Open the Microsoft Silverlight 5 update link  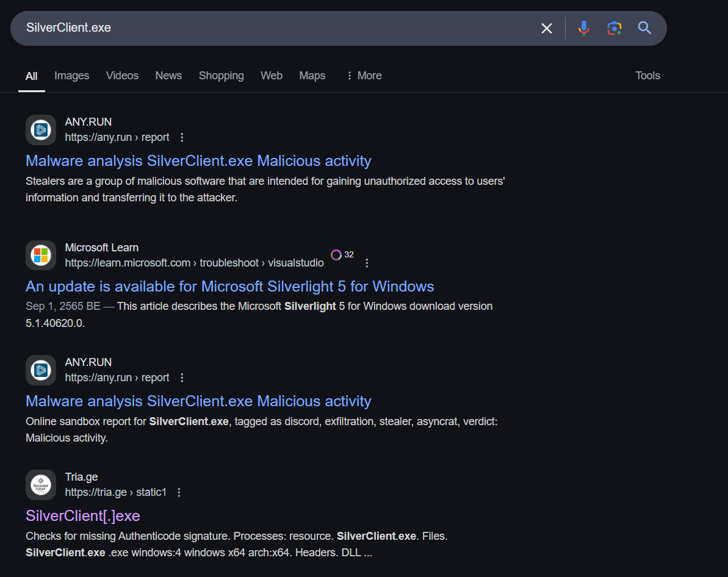pyautogui.click(x=229, y=287)
